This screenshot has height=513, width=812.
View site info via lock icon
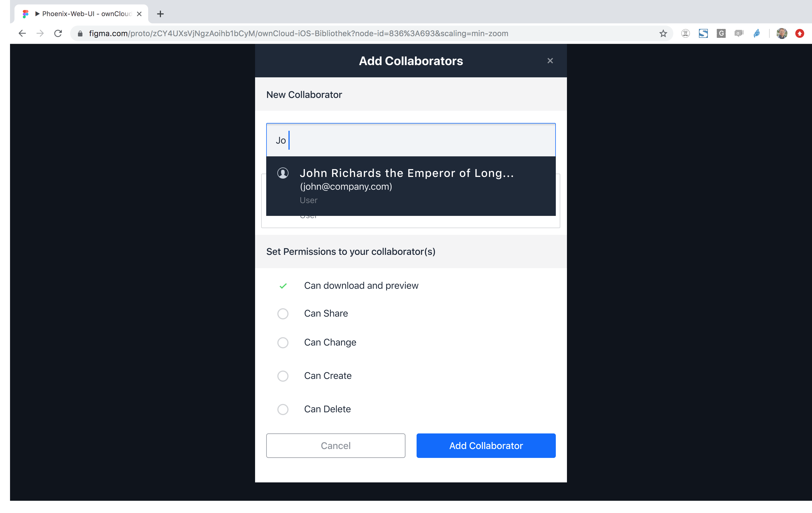pyautogui.click(x=80, y=33)
